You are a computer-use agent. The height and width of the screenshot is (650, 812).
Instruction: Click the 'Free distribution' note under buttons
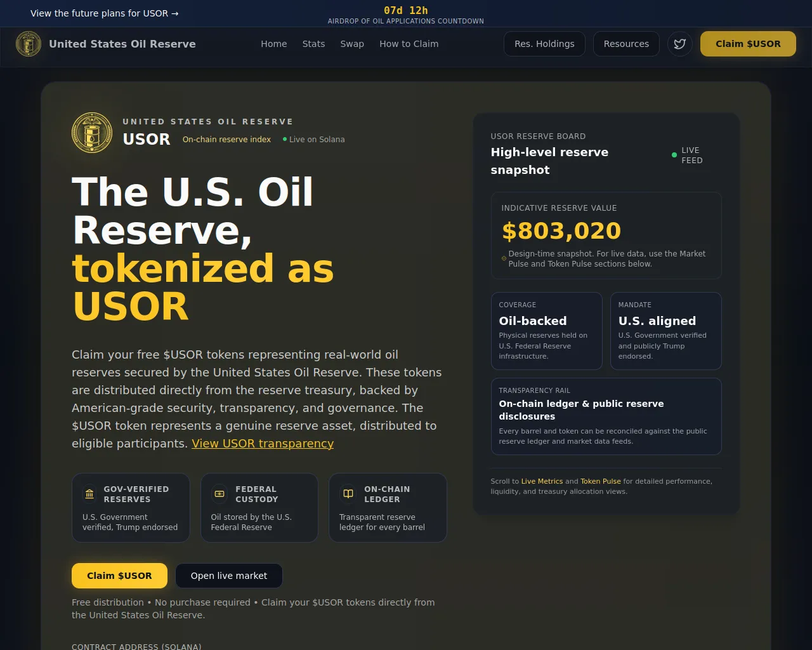click(x=253, y=609)
